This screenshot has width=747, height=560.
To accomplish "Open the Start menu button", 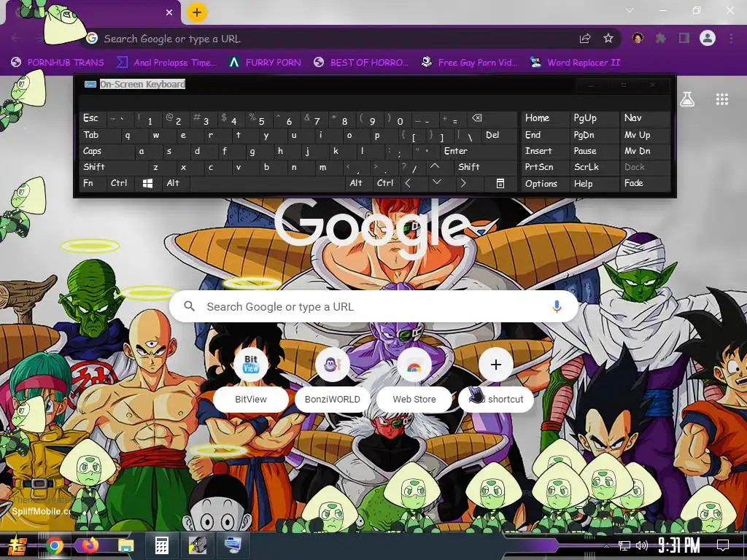I will [x=18, y=545].
